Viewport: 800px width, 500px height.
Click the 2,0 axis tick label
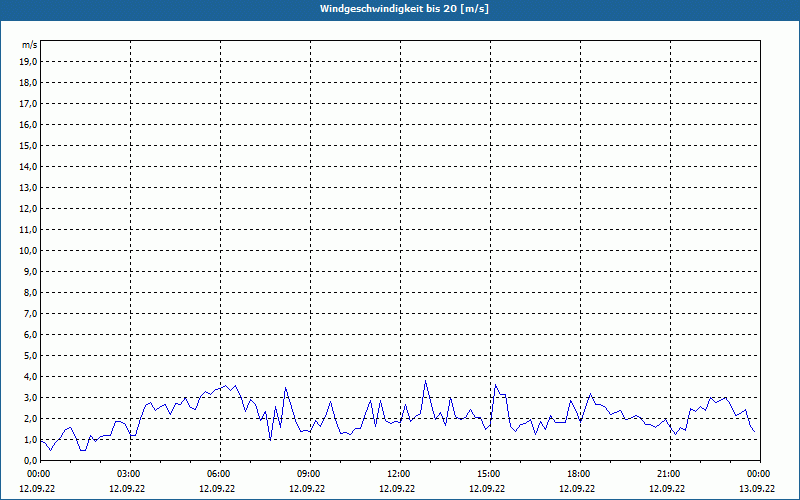pyautogui.click(x=31, y=418)
